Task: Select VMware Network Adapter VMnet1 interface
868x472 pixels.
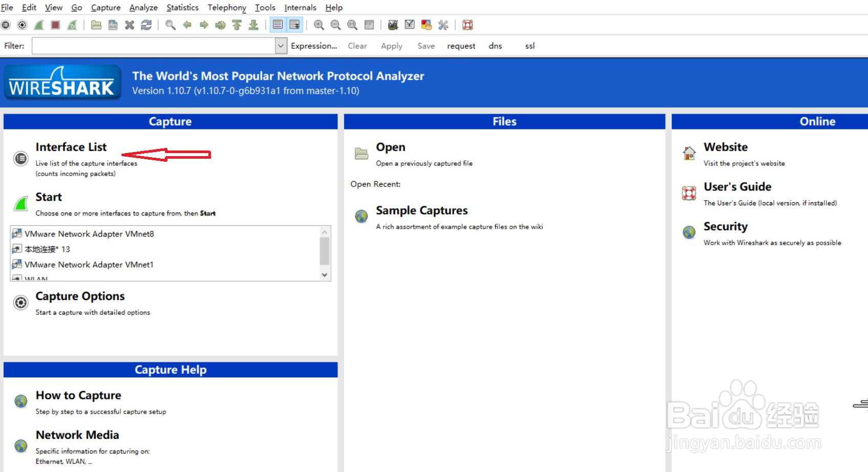Action: 89,265
